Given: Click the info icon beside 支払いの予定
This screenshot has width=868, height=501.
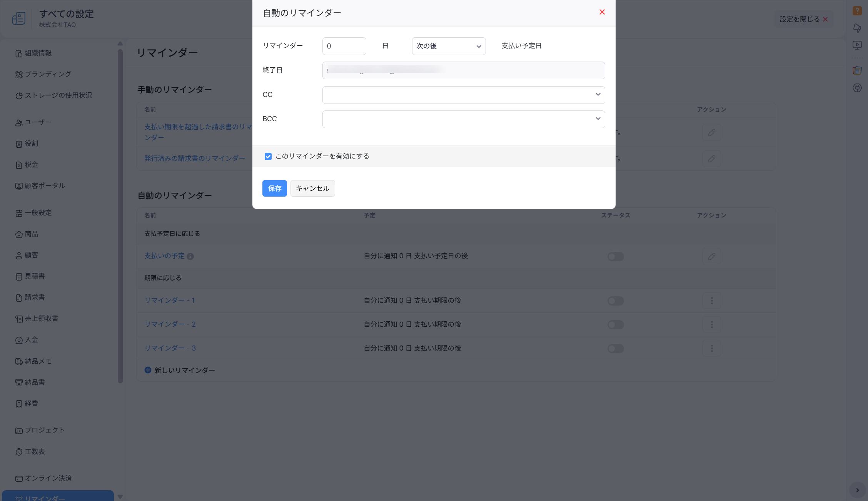Looking at the screenshot, I should 190,256.
